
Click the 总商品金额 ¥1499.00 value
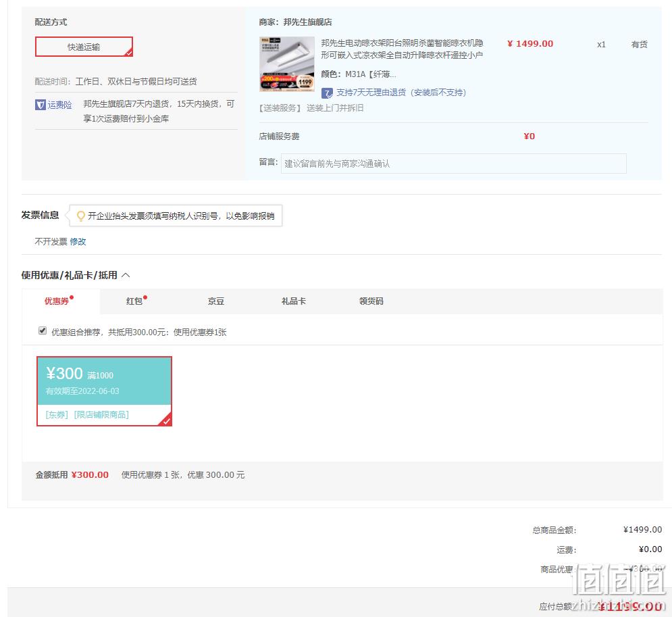642,530
